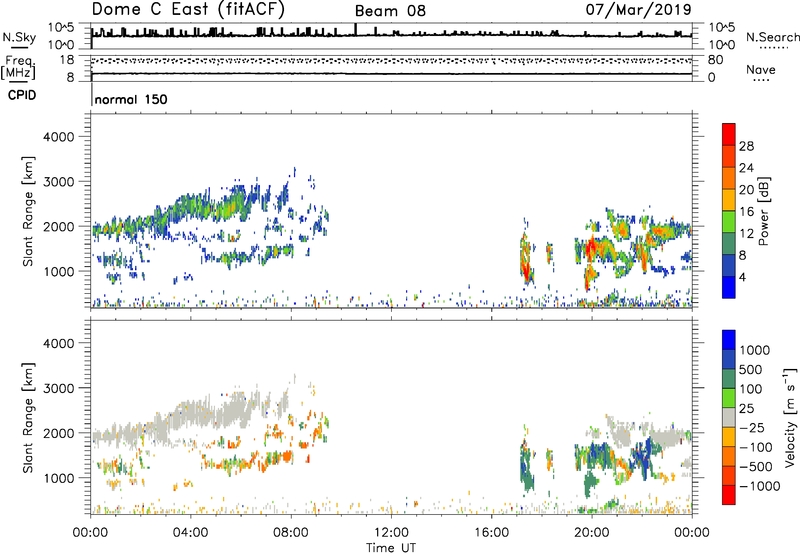Click the '04:00' time axis label
800x554 pixels.
190,533
